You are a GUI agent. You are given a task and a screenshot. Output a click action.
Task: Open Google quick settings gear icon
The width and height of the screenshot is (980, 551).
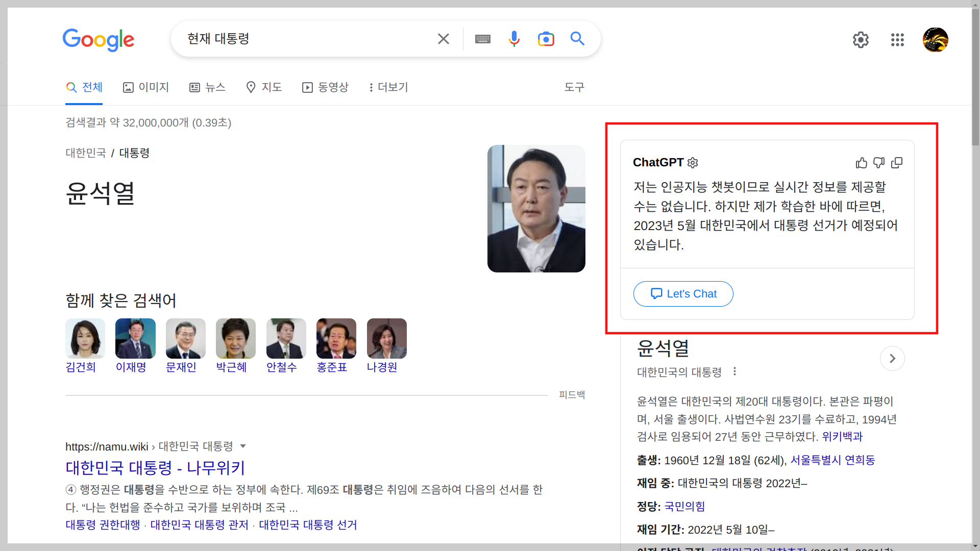[861, 40]
